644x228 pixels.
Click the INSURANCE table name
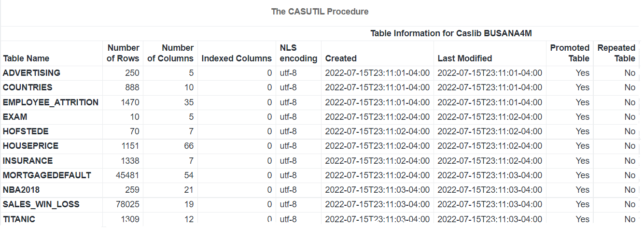(x=28, y=161)
